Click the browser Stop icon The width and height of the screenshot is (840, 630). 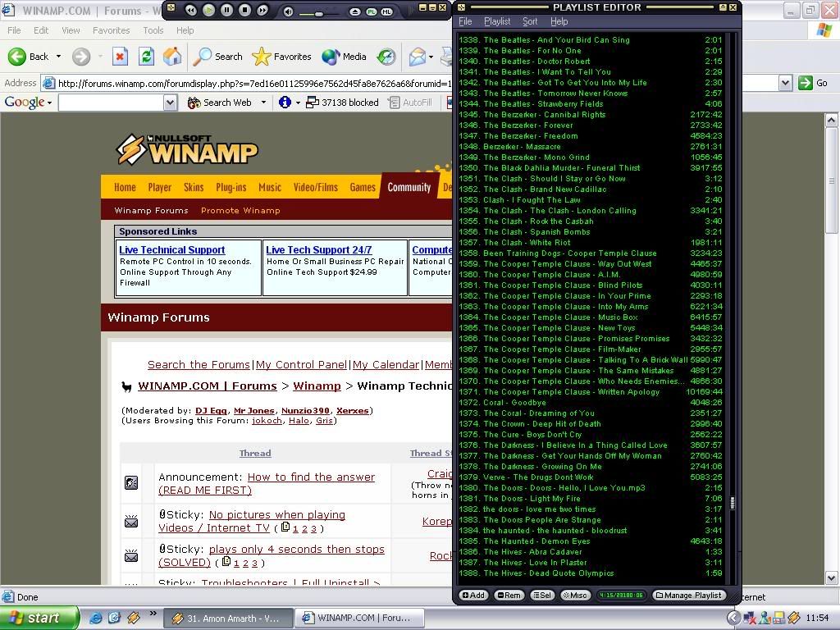pos(120,57)
